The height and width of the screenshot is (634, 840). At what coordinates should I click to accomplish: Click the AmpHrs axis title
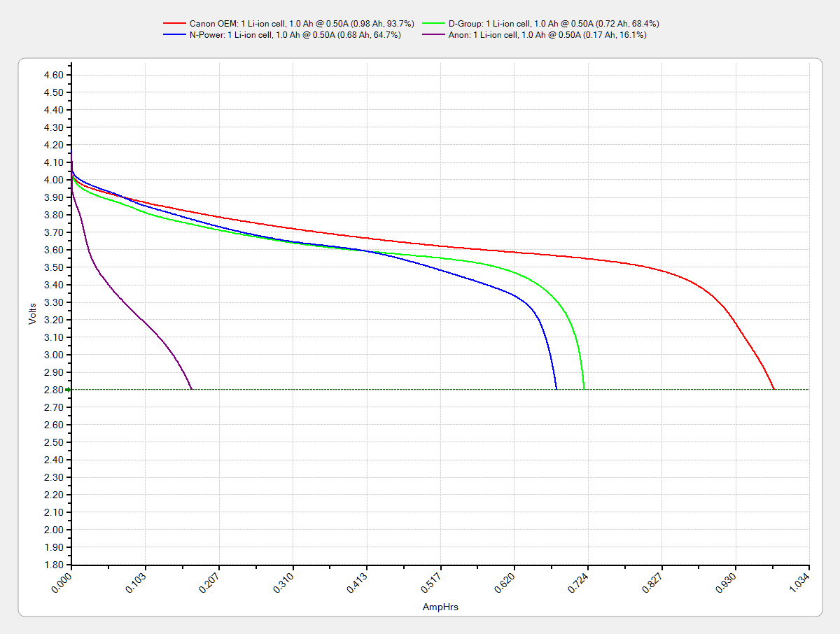click(x=440, y=607)
